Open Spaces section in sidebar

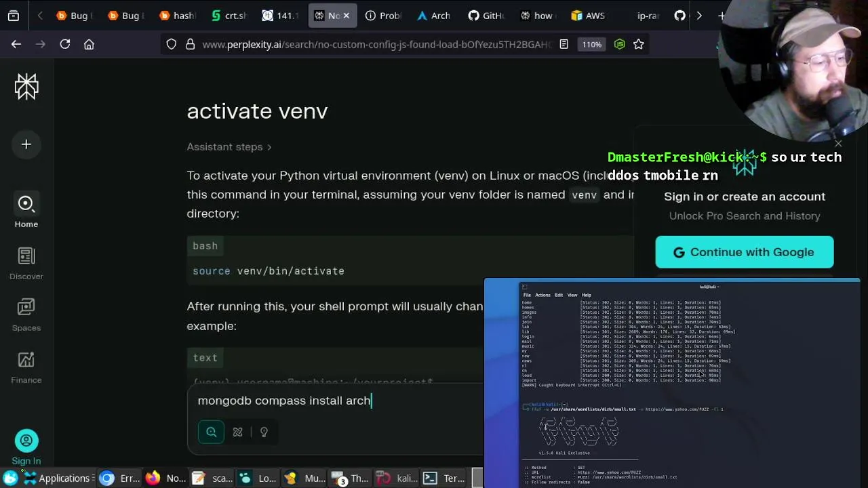[x=26, y=315]
